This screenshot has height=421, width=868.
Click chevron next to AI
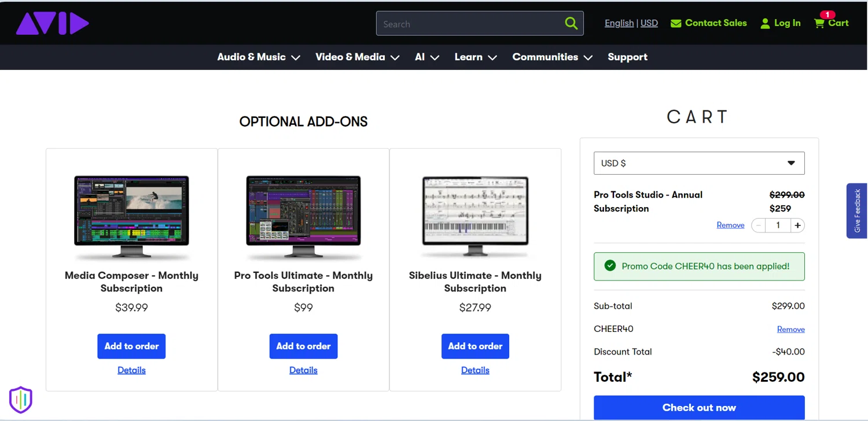pyautogui.click(x=435, y=58)
